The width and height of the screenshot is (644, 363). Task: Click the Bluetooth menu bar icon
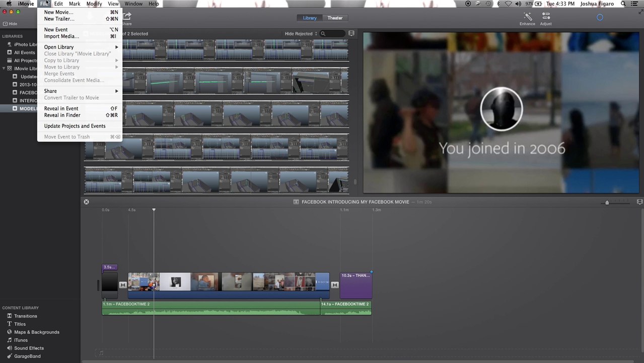(x=498, y=4)
